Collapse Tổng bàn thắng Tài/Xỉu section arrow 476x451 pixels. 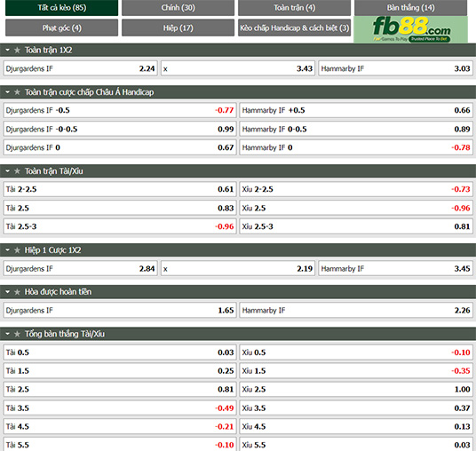(x=8, y=334)
